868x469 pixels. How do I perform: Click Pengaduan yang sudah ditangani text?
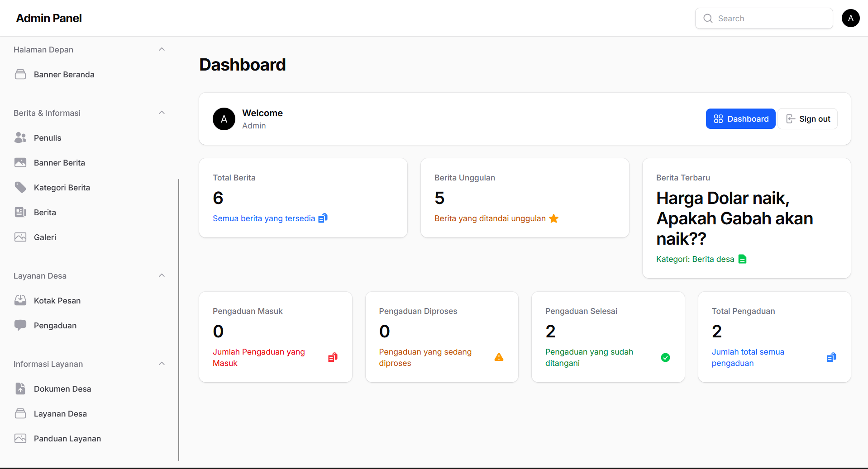[589, 357]
